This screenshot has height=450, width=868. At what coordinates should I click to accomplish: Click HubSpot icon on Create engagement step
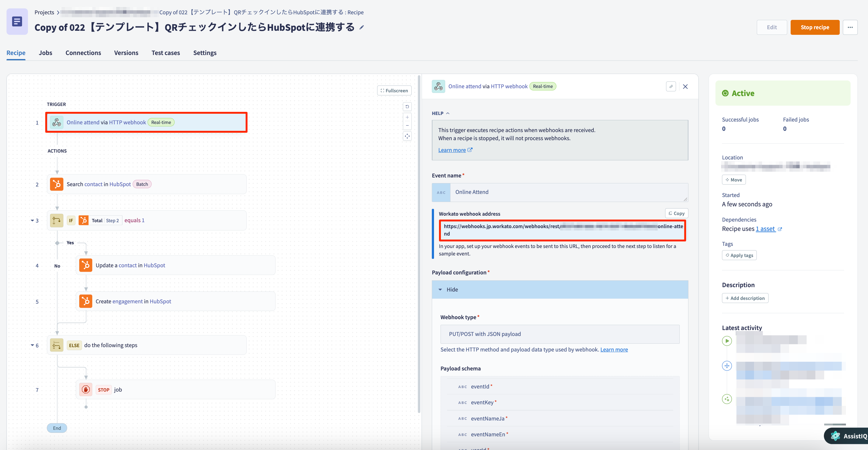85,301
